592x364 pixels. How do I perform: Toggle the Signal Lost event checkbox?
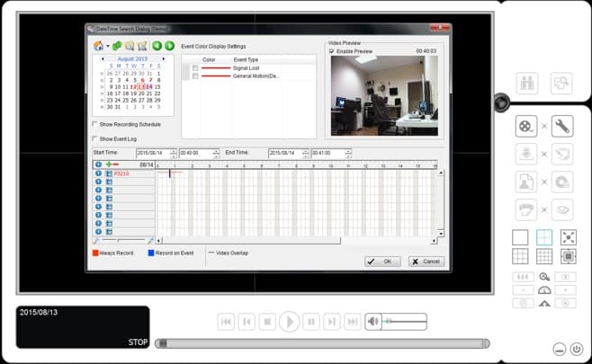(194, 67)
